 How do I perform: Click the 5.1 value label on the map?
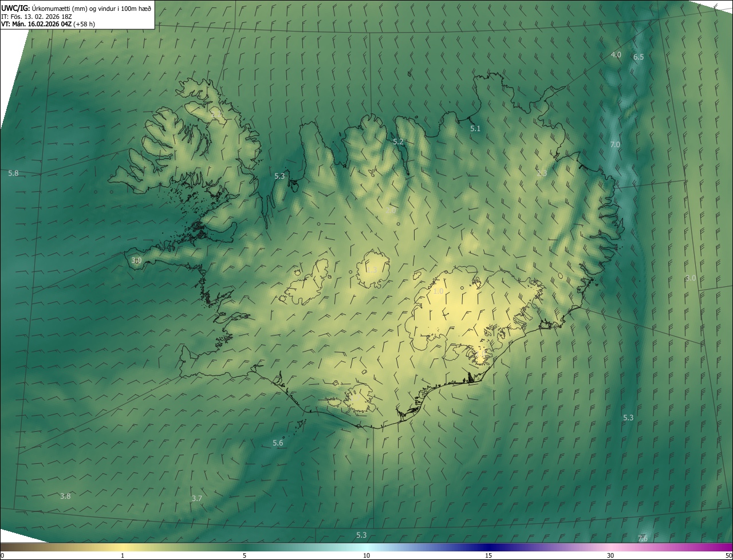pos(475,128)
